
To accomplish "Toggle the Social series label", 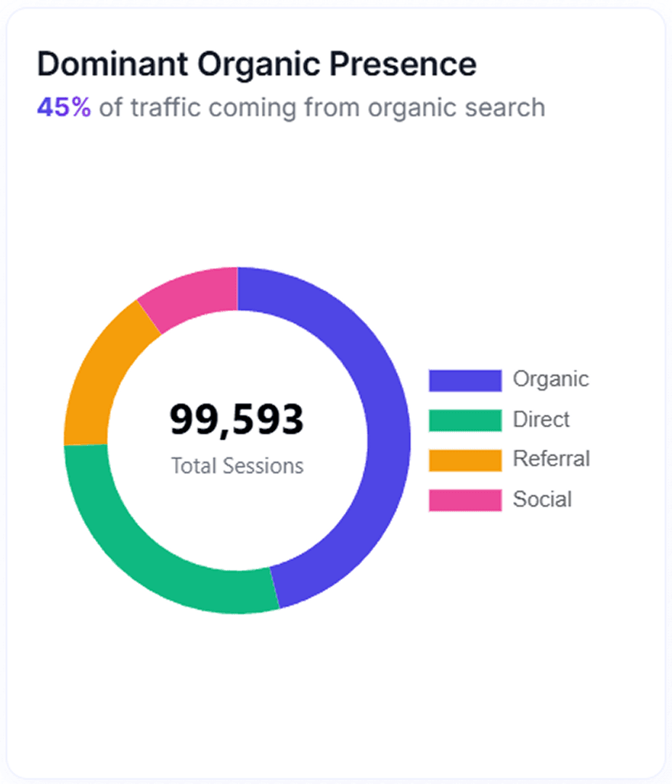I will pyautogui.click(x=542, y=499).
